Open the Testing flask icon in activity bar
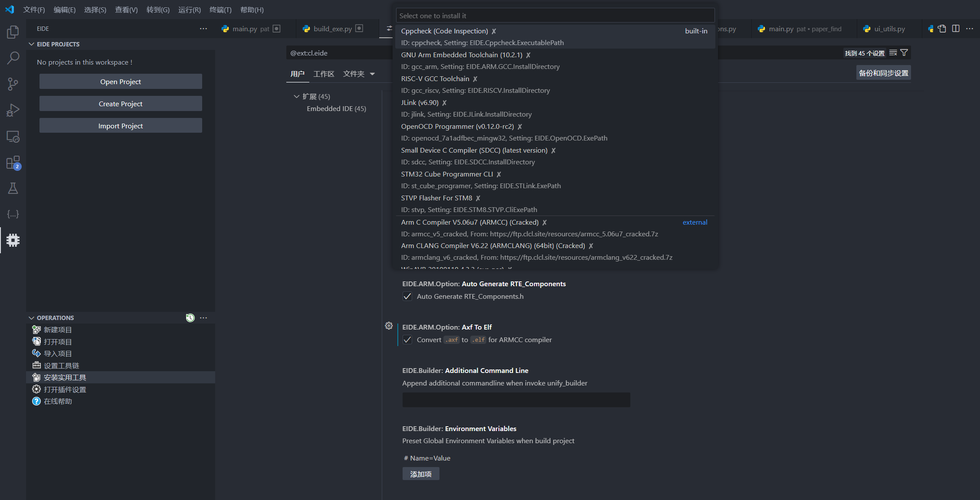Viewport: 980px width, 500px height. [13, 188]
